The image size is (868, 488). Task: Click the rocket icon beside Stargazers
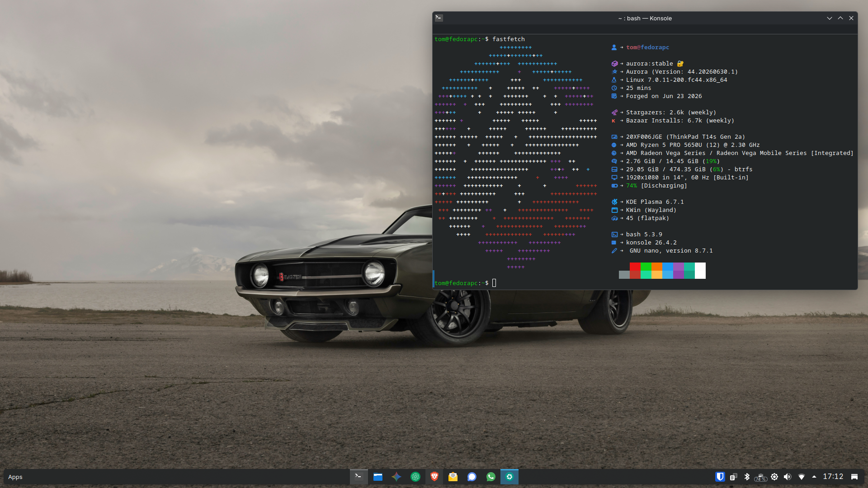(x=614, y=113)
